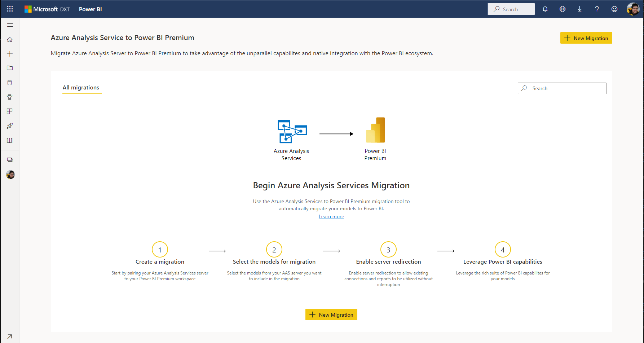Click the yellow New Migration button

pos(586,38)
